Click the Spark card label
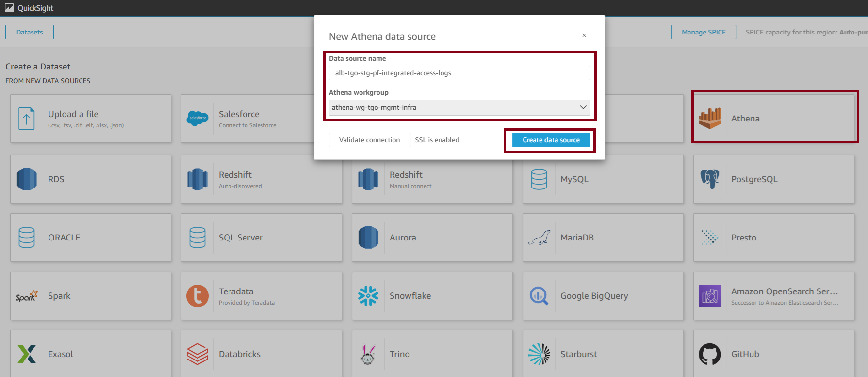 (59, 296)
